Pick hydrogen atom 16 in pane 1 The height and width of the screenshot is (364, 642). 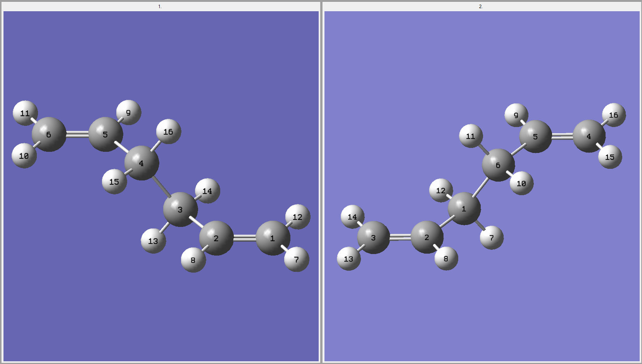[169, 132]
